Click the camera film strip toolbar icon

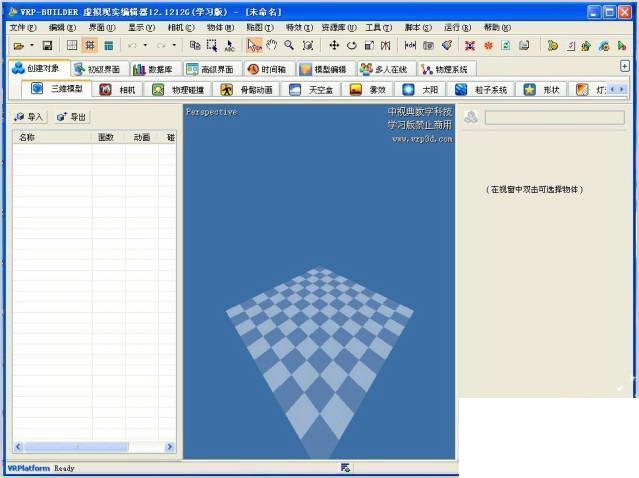[428, 45]
